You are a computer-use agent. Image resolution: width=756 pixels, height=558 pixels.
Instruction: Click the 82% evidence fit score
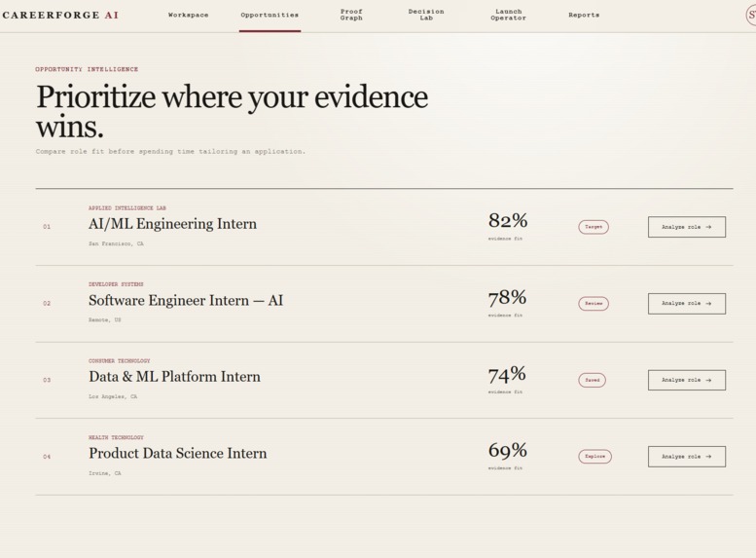508,221
